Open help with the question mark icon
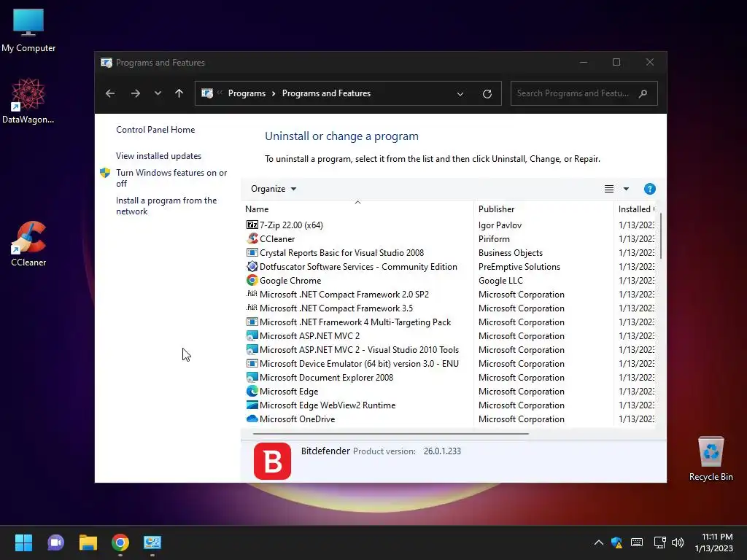 (x=649, y=189)
